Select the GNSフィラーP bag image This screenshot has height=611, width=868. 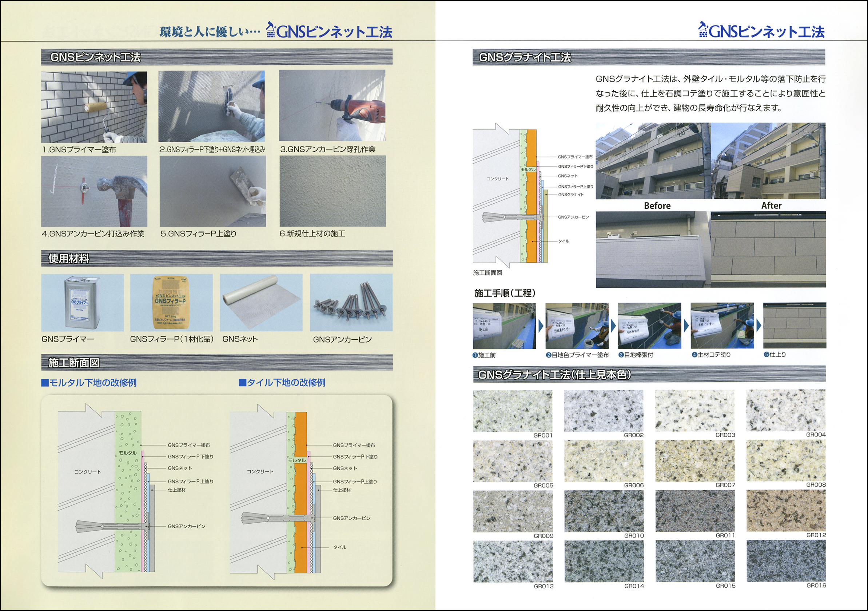[172, 303]
